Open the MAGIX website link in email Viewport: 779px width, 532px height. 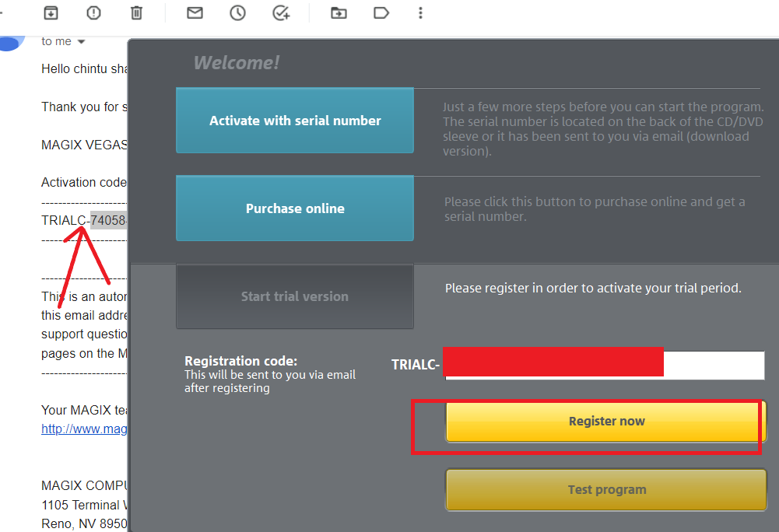click(x=84, y=429)
